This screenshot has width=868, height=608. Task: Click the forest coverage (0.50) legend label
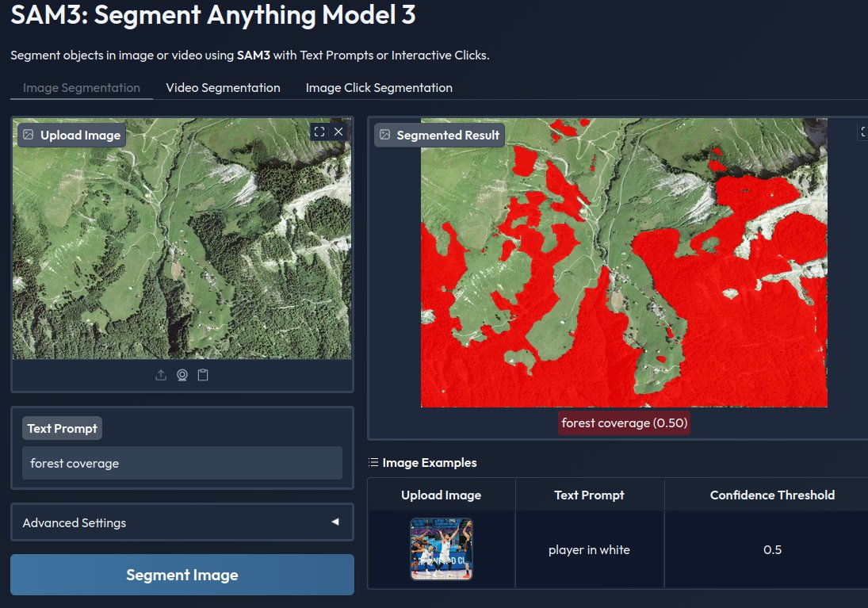click(x=624, y=423)
